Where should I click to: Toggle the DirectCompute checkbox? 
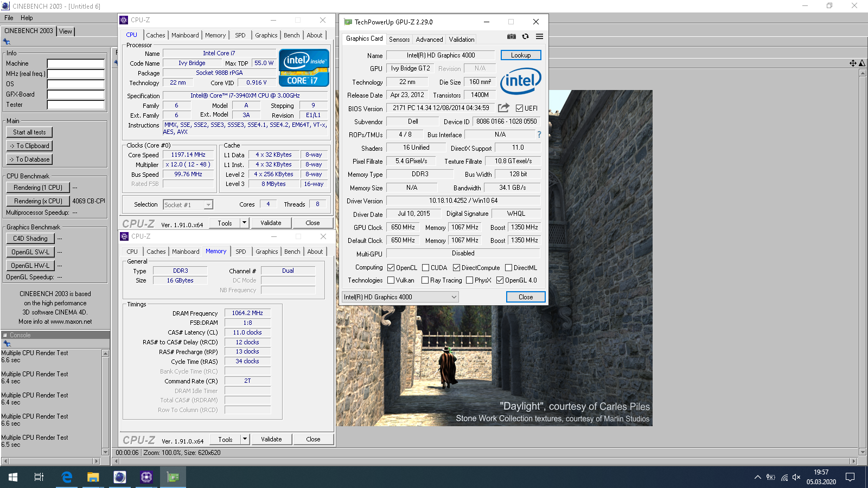tap(456, 267)
